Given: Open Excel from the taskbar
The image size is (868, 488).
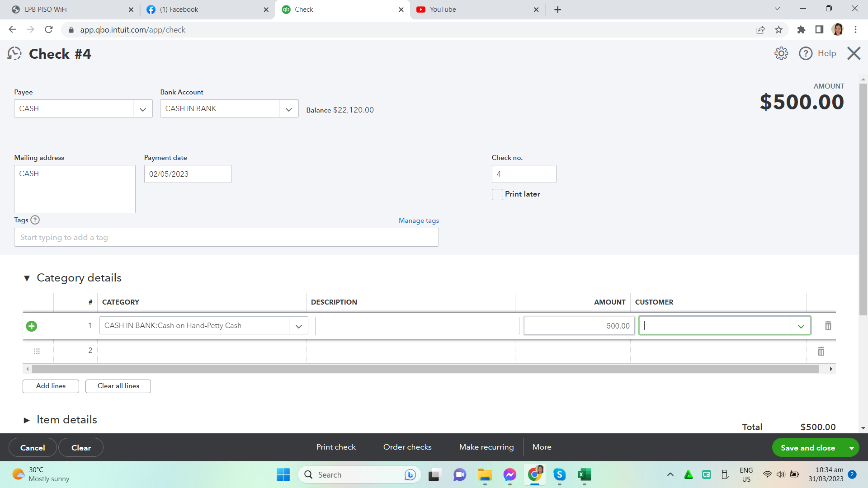Looking at the screenshot, I should 584,474.
